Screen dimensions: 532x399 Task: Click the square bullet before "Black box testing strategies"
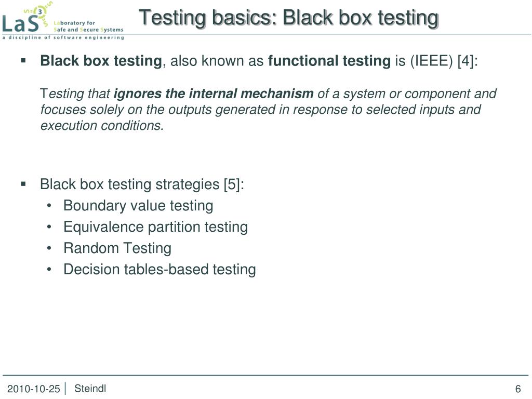(x=23, y=184)
